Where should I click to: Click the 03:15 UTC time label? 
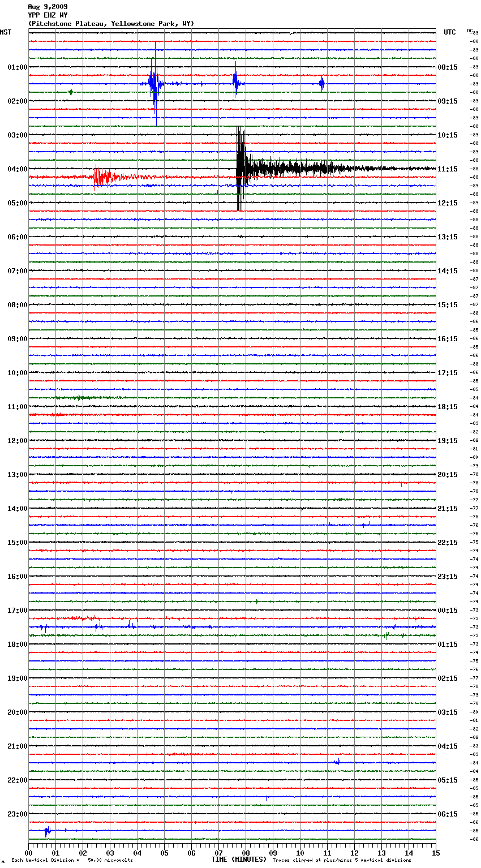(448, 712)
